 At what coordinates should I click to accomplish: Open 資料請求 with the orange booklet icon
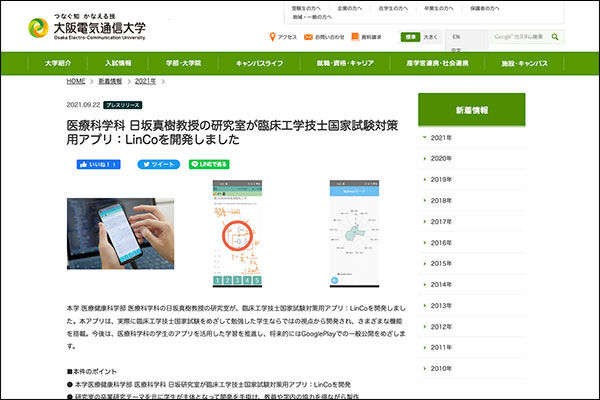pyautogui.click(x=367, y=37)
